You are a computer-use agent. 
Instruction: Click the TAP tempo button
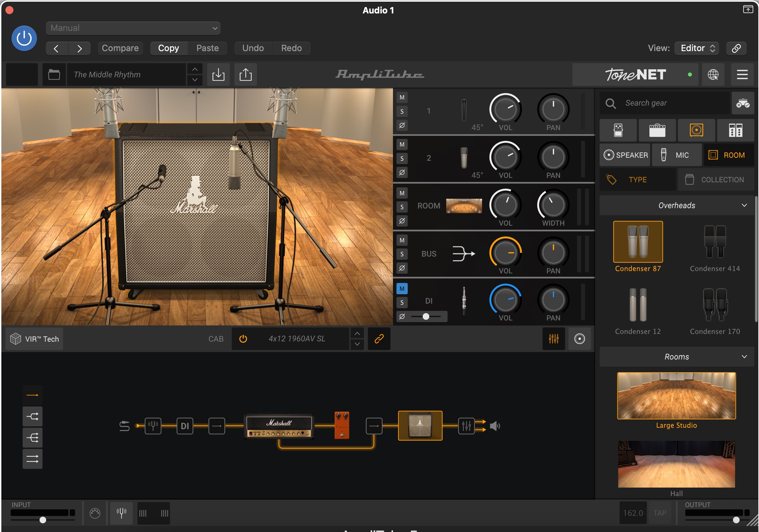pyautogui.click(x=660, y=513)
